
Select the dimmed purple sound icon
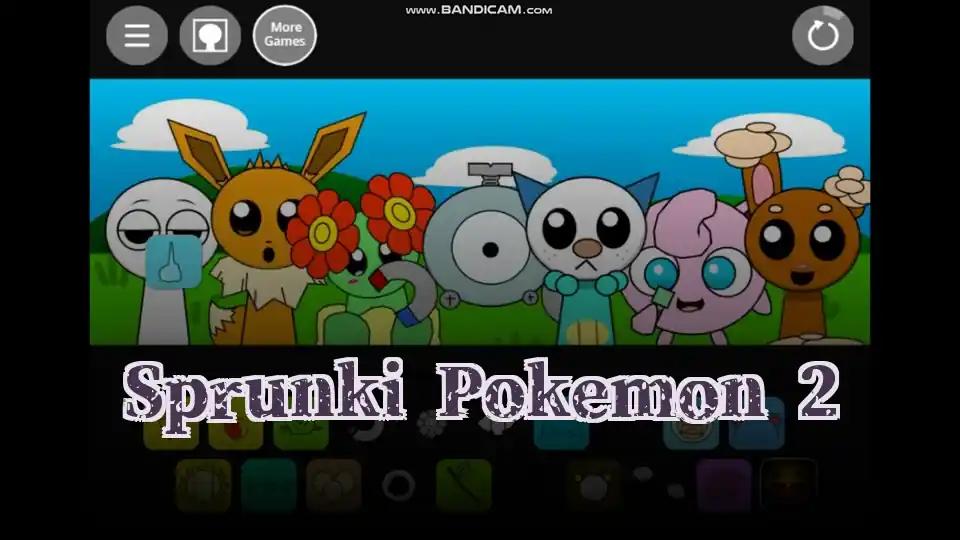pyautogui.click(x=724, y=485)
